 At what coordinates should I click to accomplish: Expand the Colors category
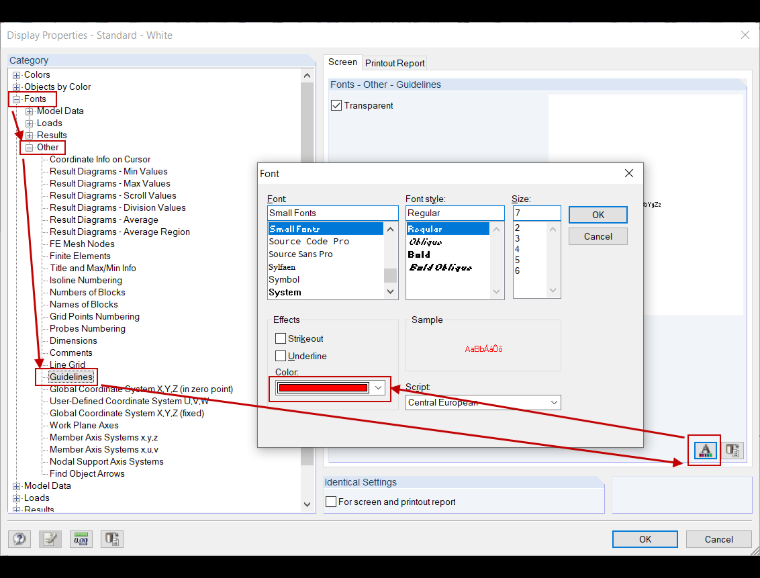[x=16, y=75]
